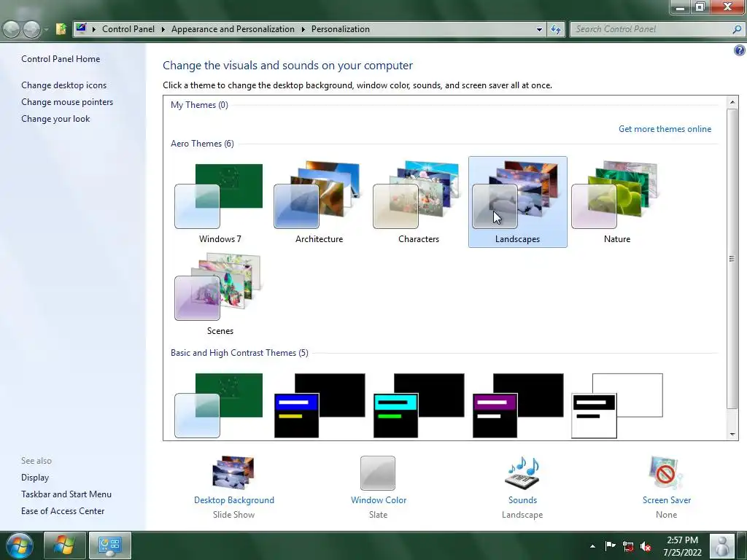Select the Landscapes theme

(x=517, y=202)
